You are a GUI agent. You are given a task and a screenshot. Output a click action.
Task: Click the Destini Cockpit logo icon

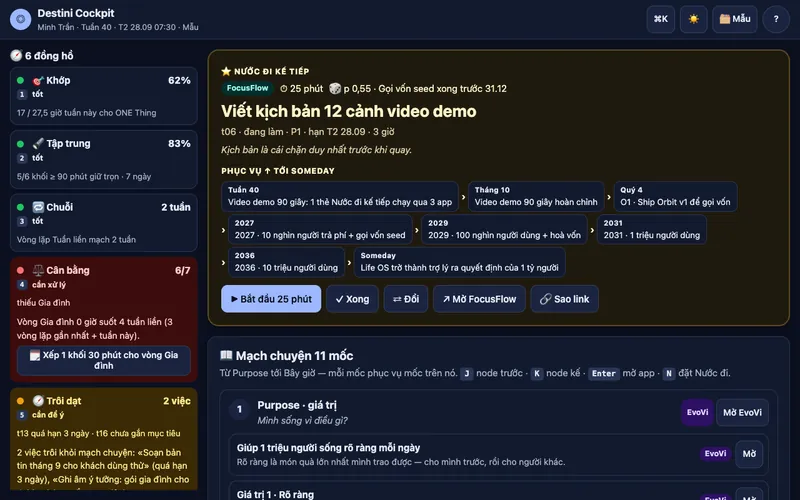click(x=20, y=19)
